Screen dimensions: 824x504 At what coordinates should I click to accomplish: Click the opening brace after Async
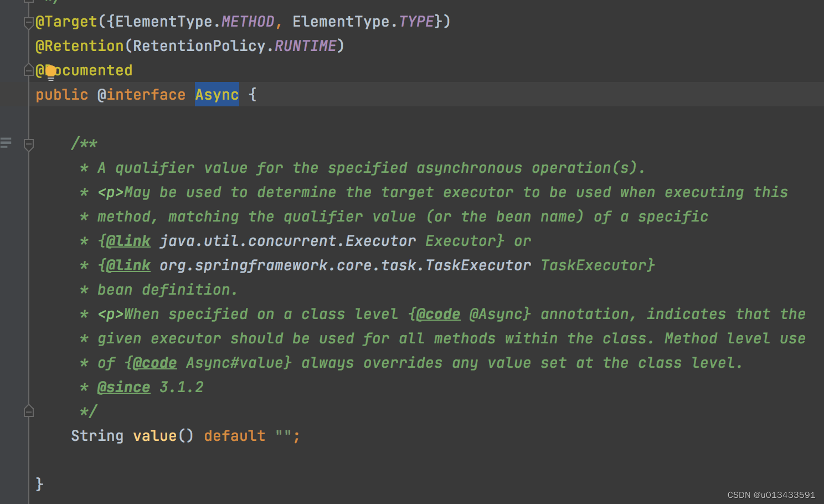(x=253, y=95)
